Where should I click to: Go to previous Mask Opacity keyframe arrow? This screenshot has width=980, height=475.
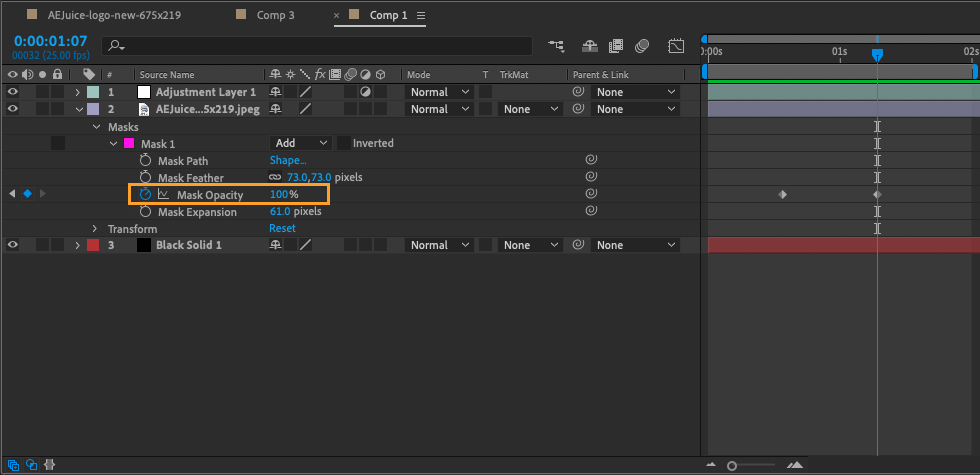[12, 194]
